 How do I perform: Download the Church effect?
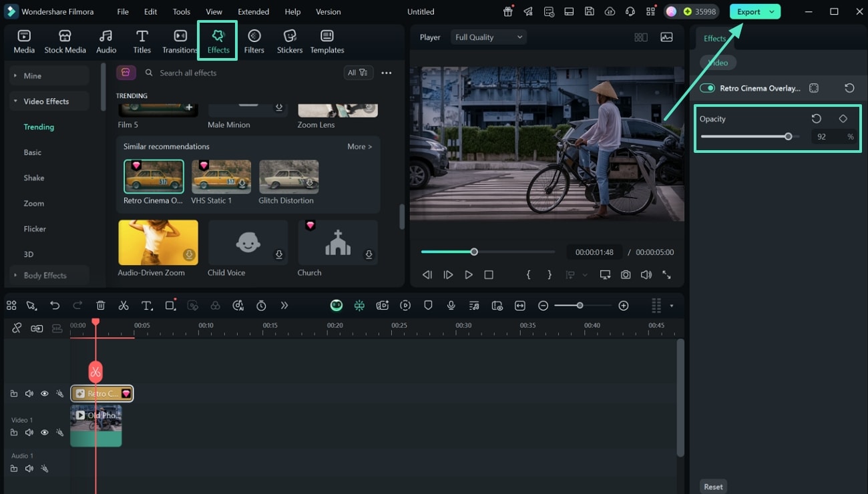(x=369, y=255)
